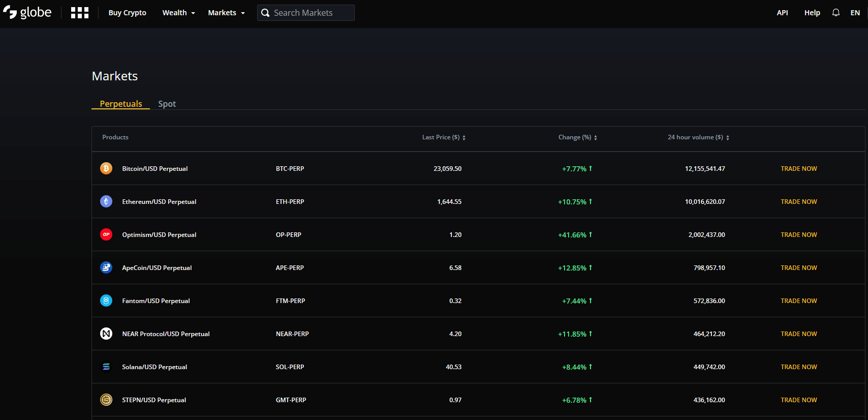Click the ETH-PERP ticker symbol
Screen dimensions: 868x420
pos(290,201)
